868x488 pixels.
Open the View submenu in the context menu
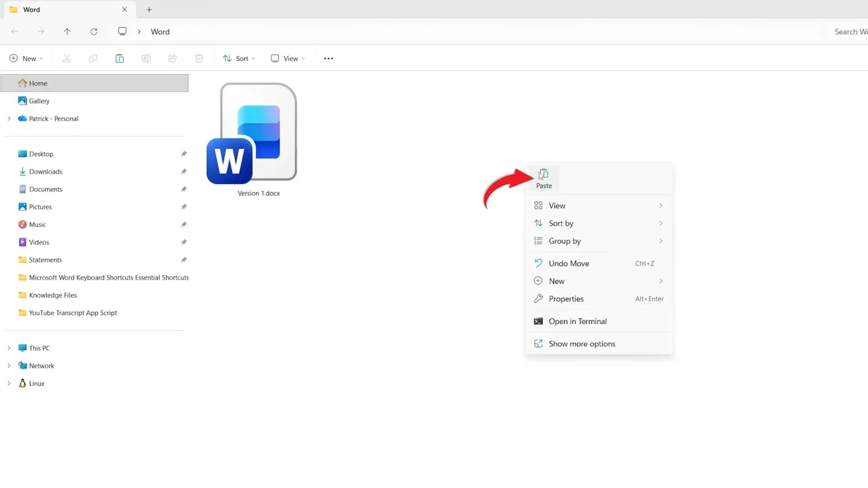point(599,206)
